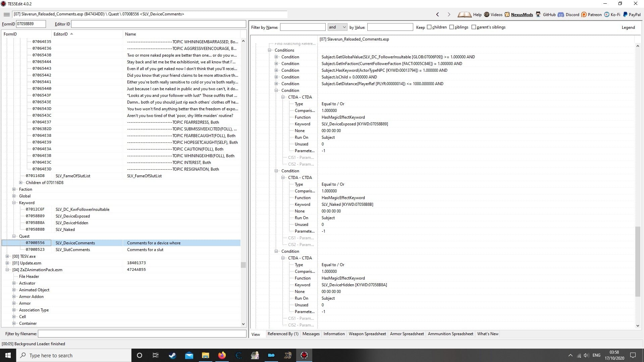Image resolution: width=644 pixels, height=362 pixels.
Task: Open the 'and' filter dropdown
Action: [x=337, y=27]
